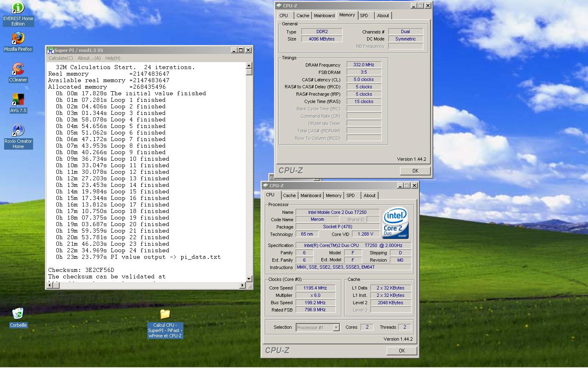Viewport: 588px width, 368px height.
Task: Click the Intel Core 2 Duo logo
Action: pyautogui.click(x=395, y=223)
